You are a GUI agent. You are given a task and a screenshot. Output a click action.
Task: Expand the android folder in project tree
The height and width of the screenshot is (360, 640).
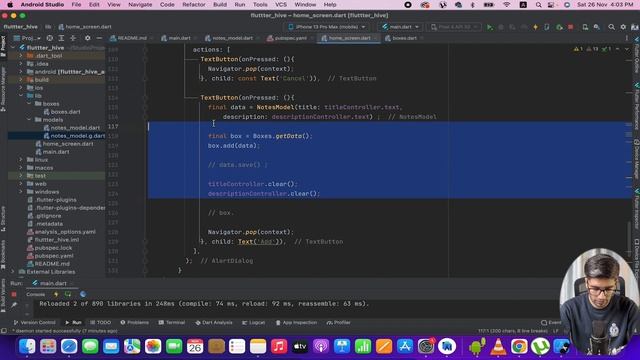[21, 72]
